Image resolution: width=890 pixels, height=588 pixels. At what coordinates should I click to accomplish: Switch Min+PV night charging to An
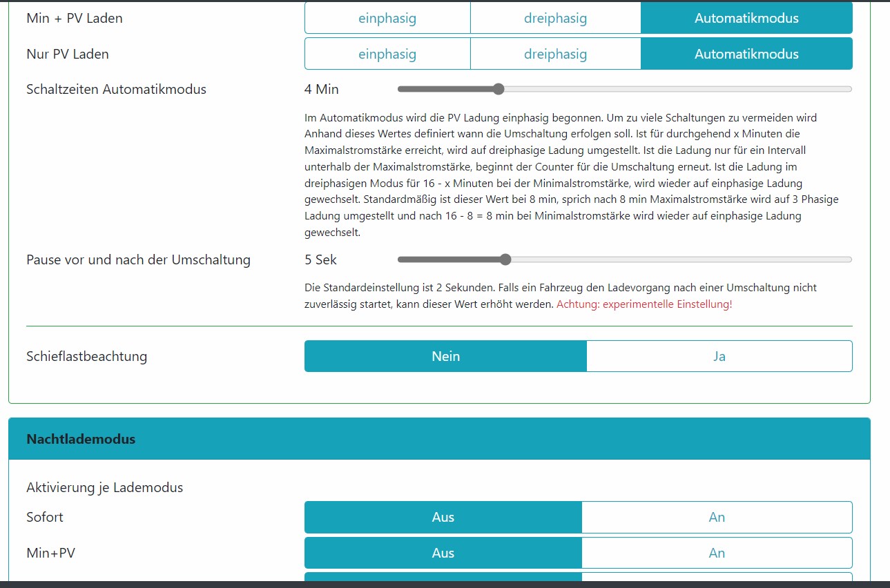coord(717,553)
